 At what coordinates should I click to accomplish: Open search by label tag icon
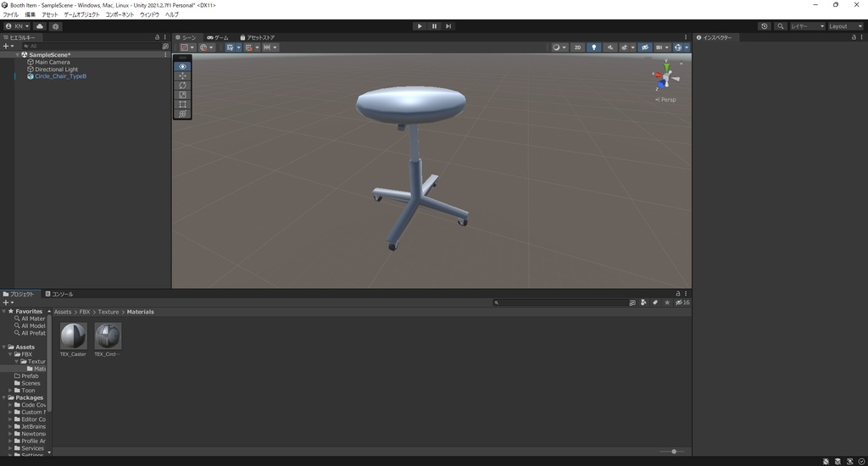[x=655, y=302]
